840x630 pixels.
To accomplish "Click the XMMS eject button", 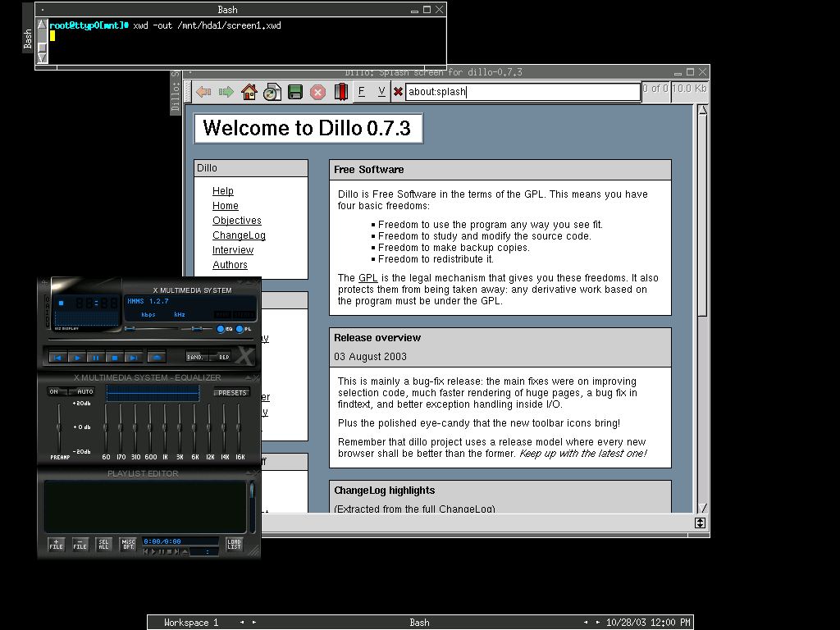I will (157, 358).
